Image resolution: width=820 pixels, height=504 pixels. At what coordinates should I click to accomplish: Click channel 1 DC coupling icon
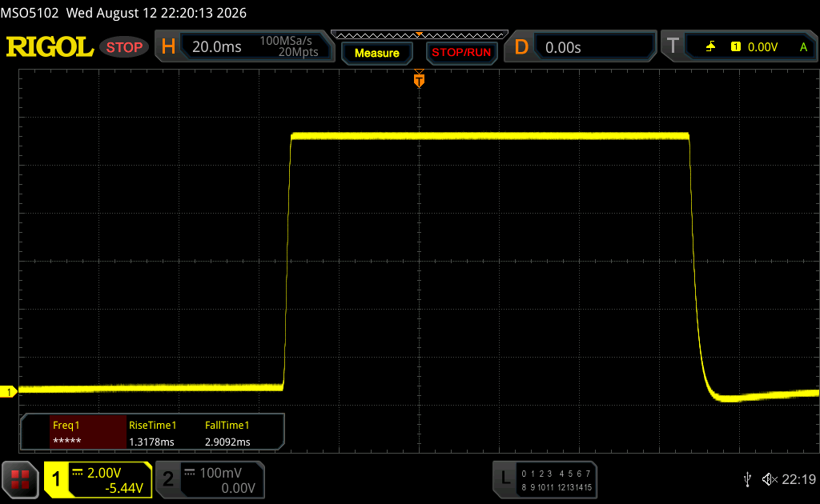click(78, 473)
